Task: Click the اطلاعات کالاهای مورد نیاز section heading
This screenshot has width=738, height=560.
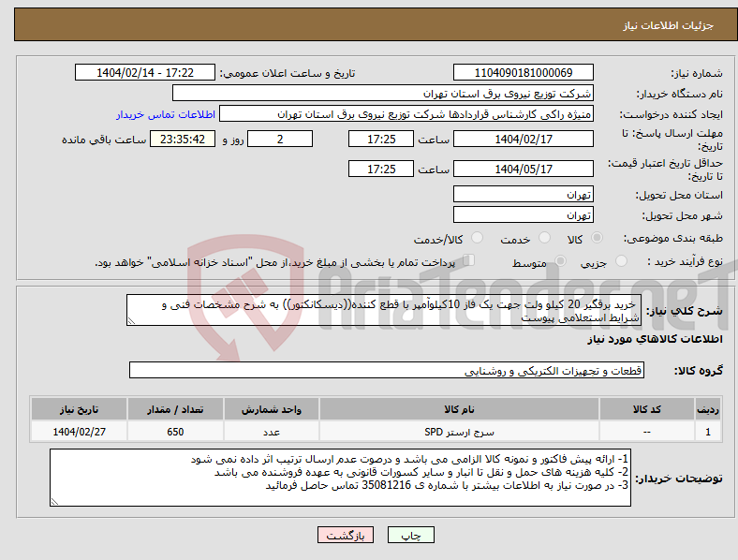Action: 655,339
